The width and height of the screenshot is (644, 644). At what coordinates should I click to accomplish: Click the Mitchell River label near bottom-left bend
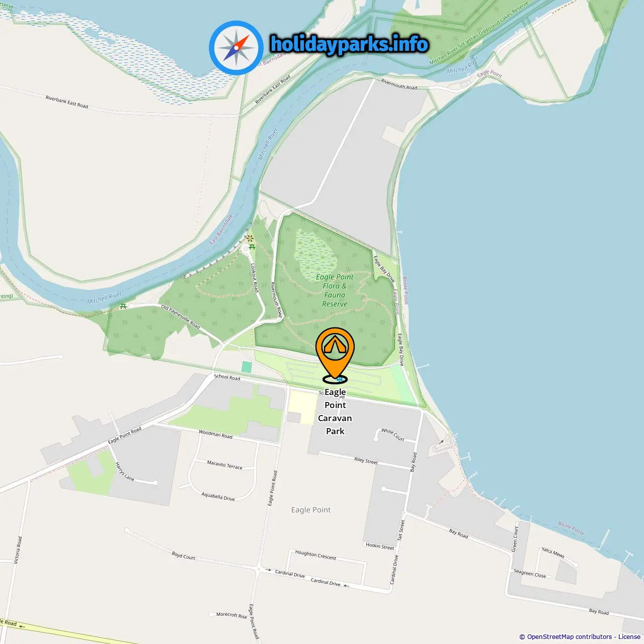104,298
